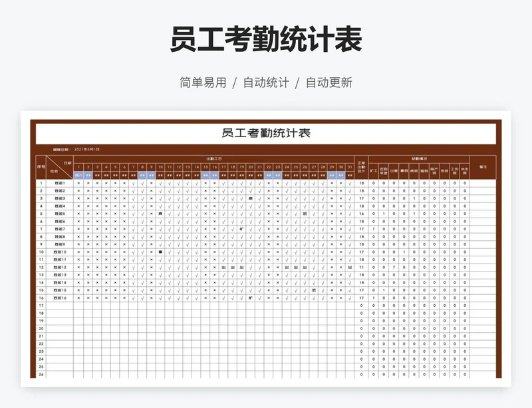Image resolution: width=532 pixels, height=408 pixels.
Task: Click the 编辑日期 label
Action: coord(61,150)
